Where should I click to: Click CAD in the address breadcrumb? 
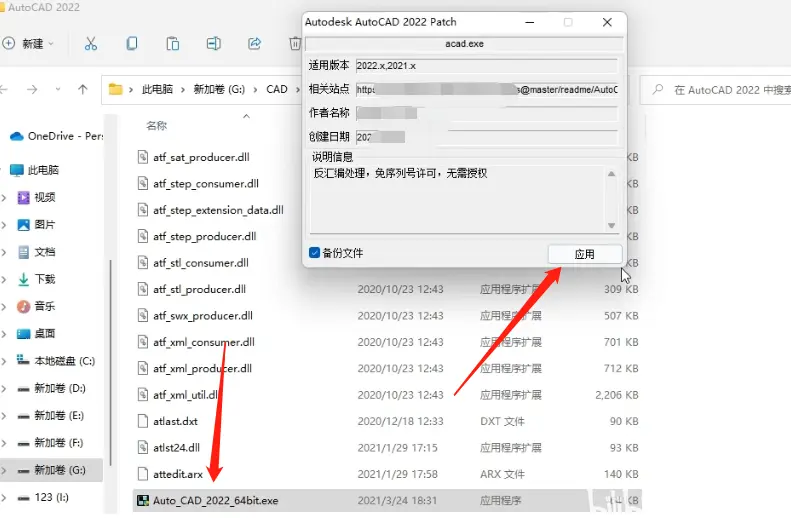pos(276,89)
